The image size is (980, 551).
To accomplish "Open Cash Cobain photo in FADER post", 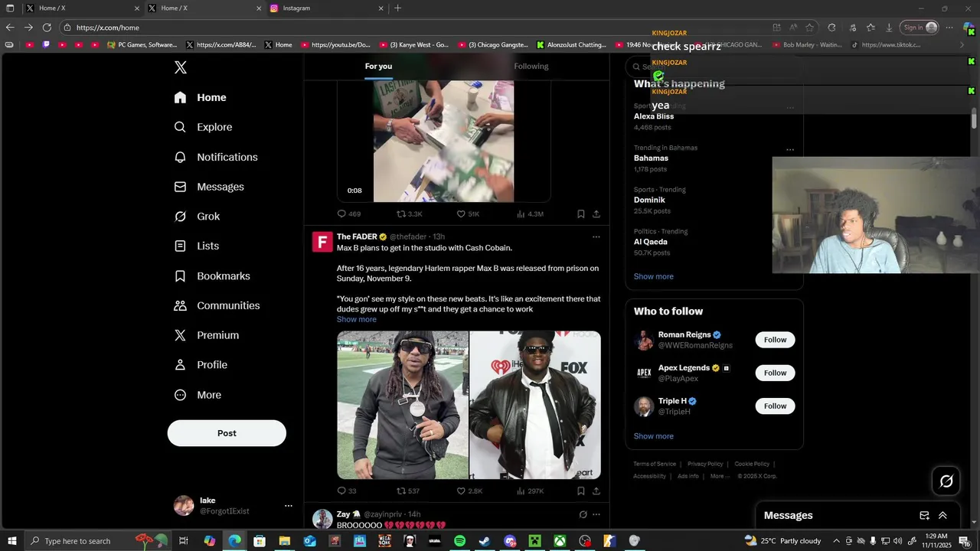I will click(x=535, y=405).
